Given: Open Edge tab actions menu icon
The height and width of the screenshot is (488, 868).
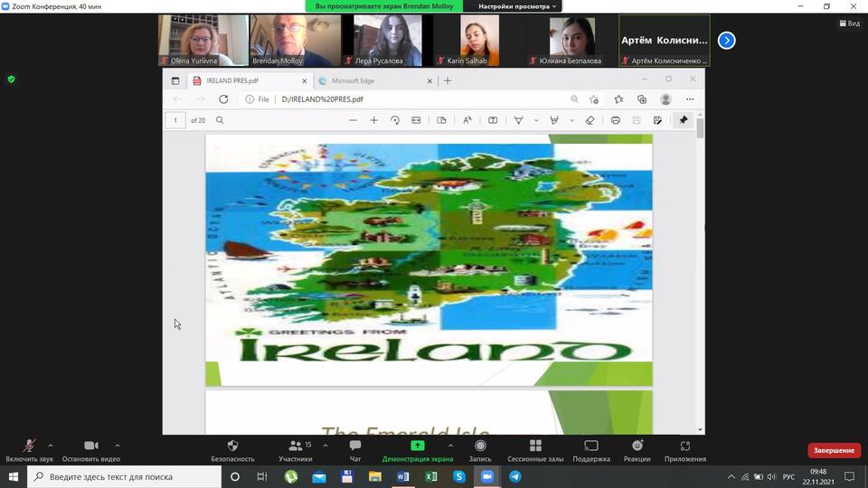Looking at the screenshot, I should pyautogui.click(x=175, y=80).
